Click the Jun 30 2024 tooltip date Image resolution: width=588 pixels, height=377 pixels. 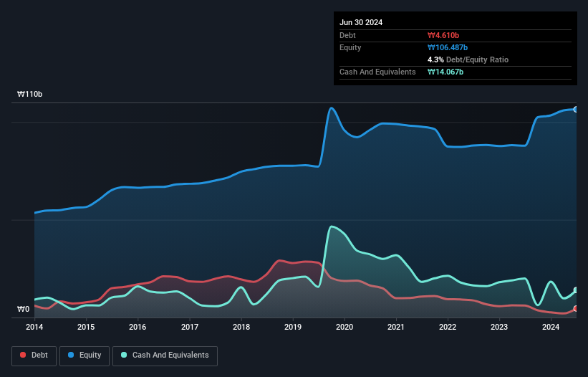pyautogui.click(x=361, y=22)
